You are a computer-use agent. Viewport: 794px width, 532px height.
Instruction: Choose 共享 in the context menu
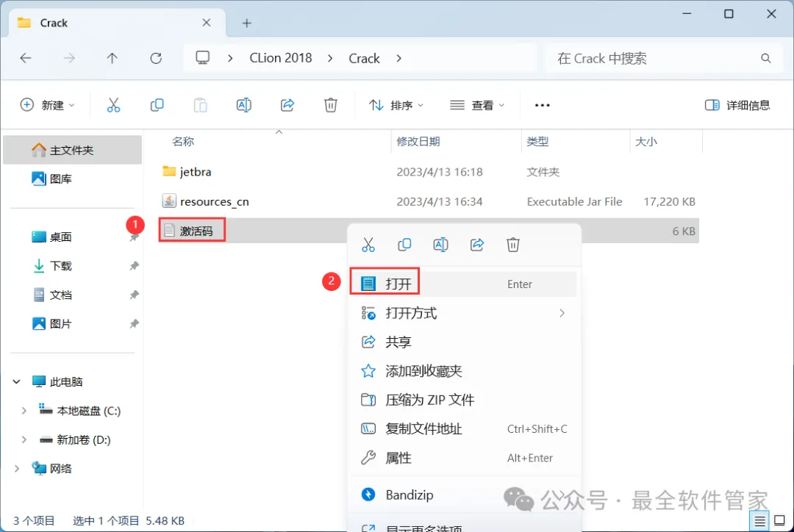(x=464, y=342)
